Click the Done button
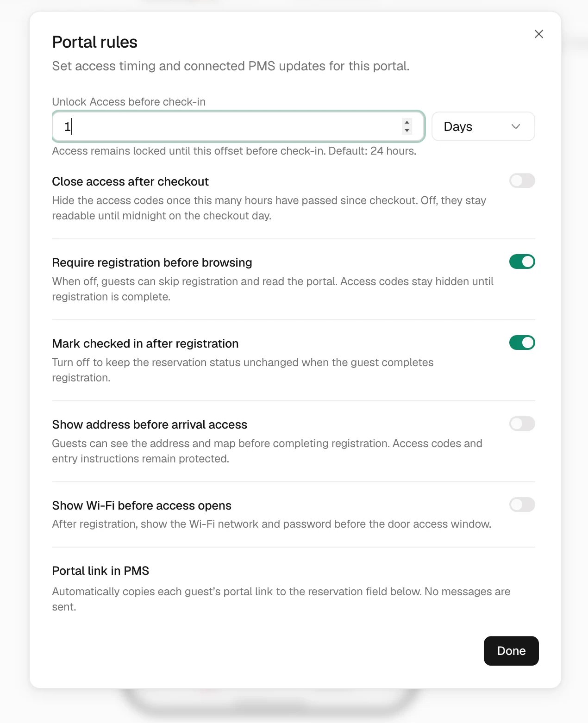 [x=511, y=651]
